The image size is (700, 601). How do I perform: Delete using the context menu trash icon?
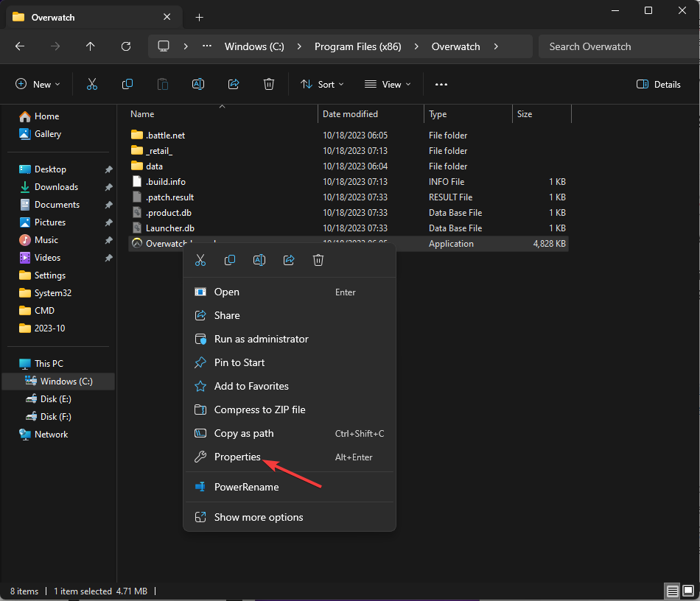318,260
